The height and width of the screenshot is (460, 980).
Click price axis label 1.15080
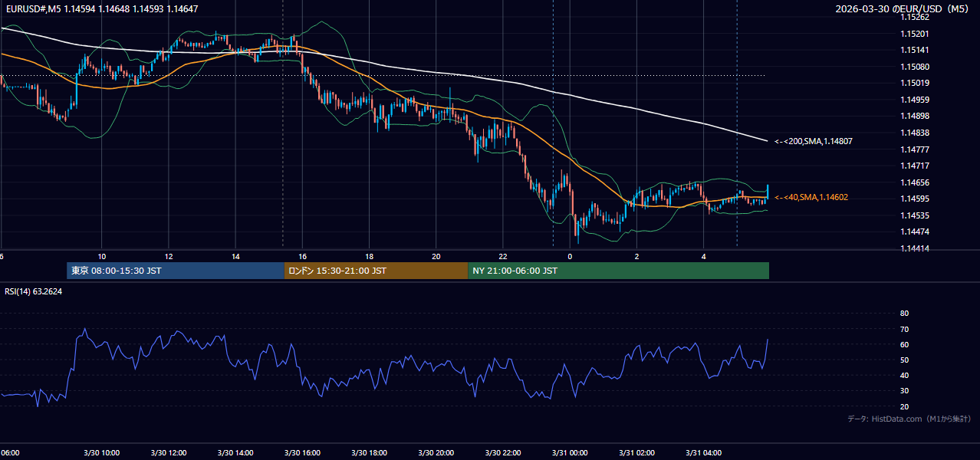pos(915,67)
